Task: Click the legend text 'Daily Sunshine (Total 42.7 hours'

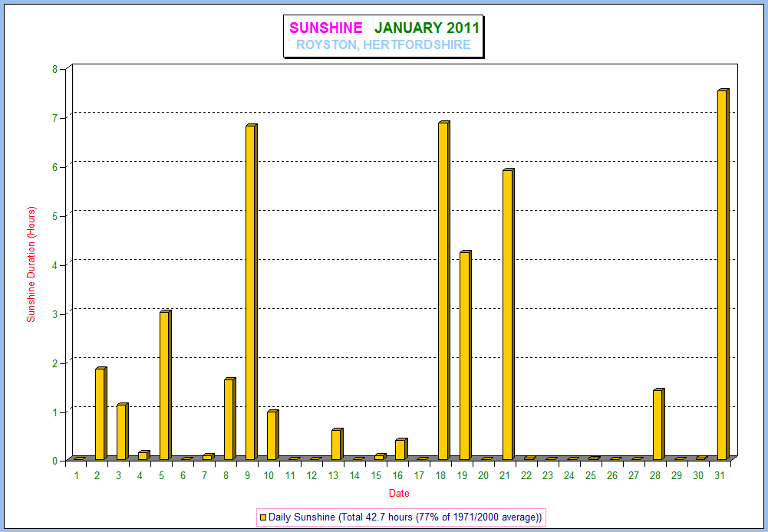Action: coord(341,517)
